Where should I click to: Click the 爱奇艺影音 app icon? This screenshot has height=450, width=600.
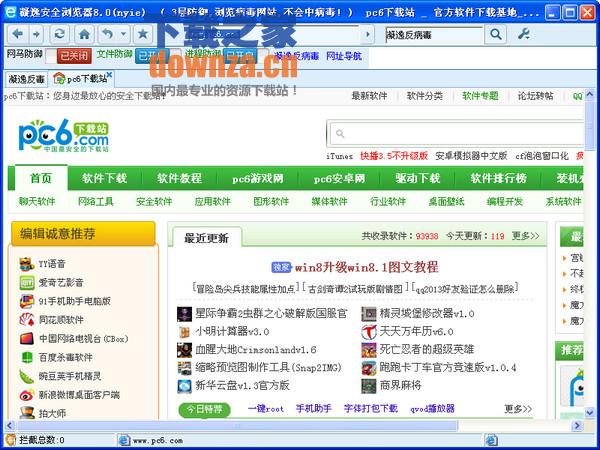click(27, 283)
